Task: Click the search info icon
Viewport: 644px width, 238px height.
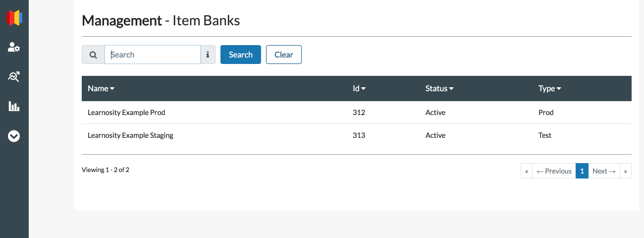Action: 208,55
